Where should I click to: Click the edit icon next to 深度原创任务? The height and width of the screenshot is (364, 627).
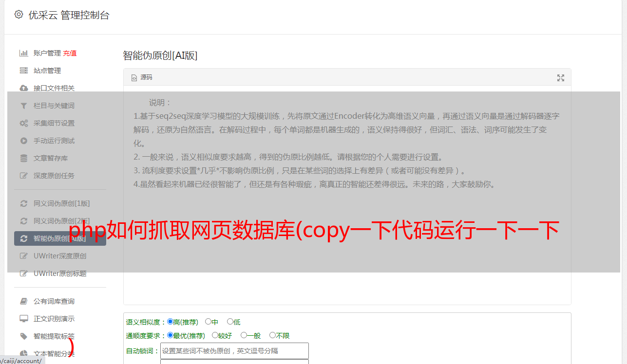23,176
